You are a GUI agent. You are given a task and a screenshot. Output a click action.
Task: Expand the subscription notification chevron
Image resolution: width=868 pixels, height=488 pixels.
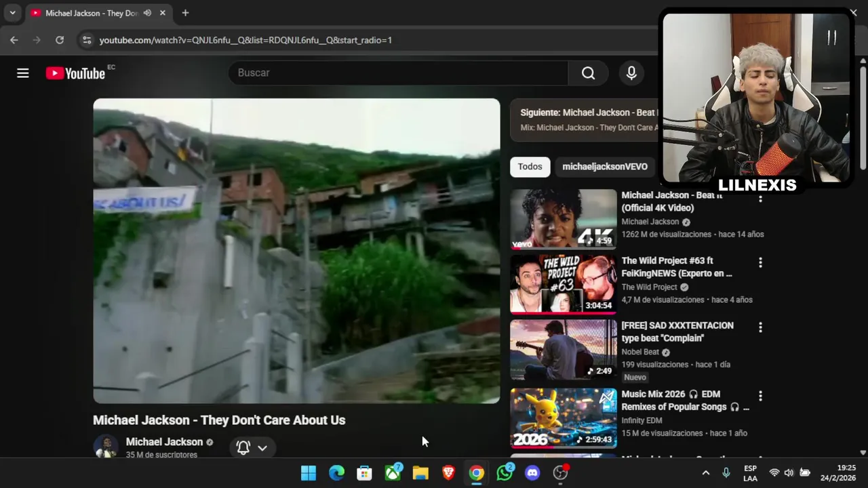pos(262,448)
